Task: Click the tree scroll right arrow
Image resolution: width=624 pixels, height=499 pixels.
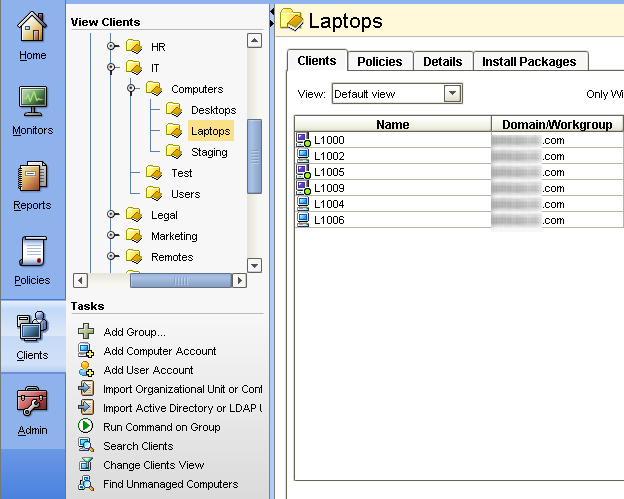Action: click(240, 281)
